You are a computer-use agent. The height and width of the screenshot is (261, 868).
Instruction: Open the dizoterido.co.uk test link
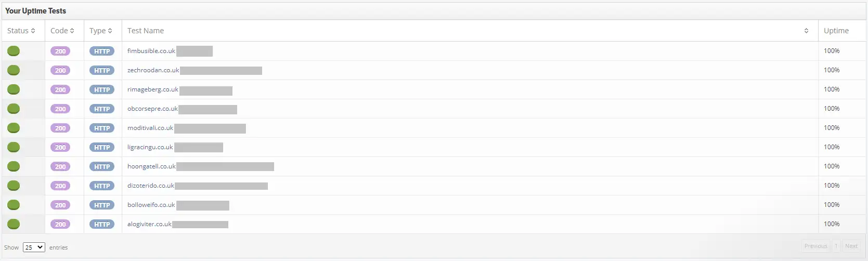[151, 186]
